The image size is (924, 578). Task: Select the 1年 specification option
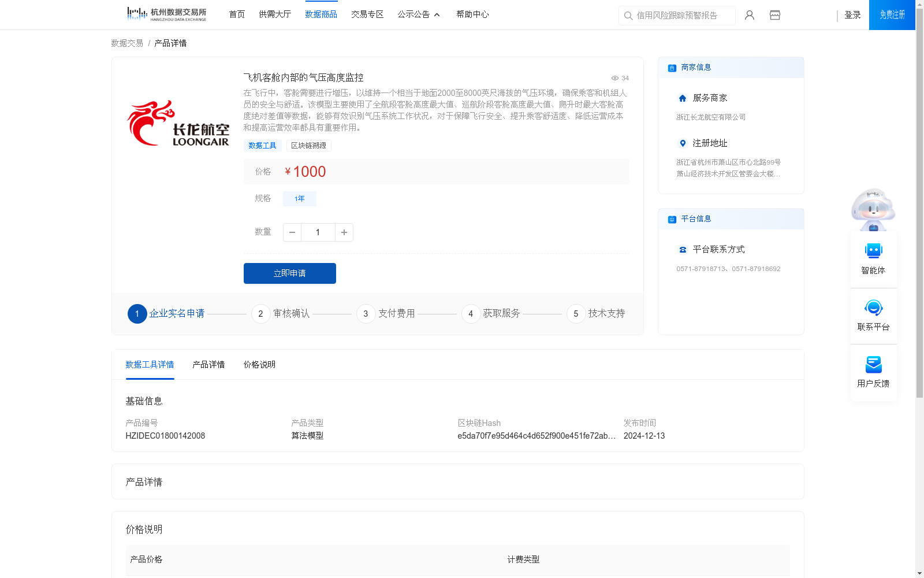tap(300, 199)
